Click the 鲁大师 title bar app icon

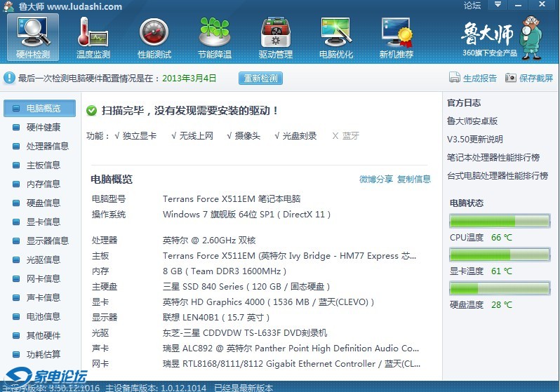pos(8,6)
